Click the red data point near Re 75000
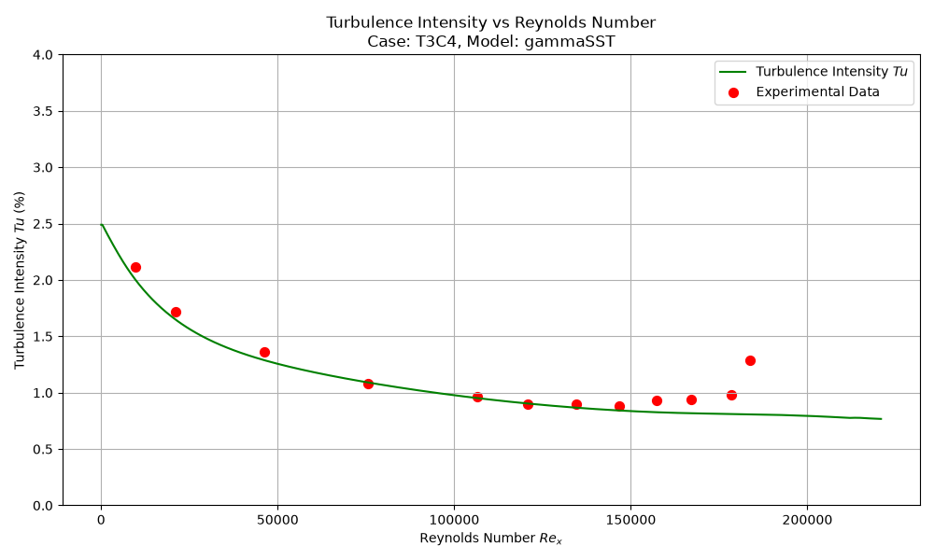Image resolution: width=934 pixels, height=560 pixels. (368, 385)
